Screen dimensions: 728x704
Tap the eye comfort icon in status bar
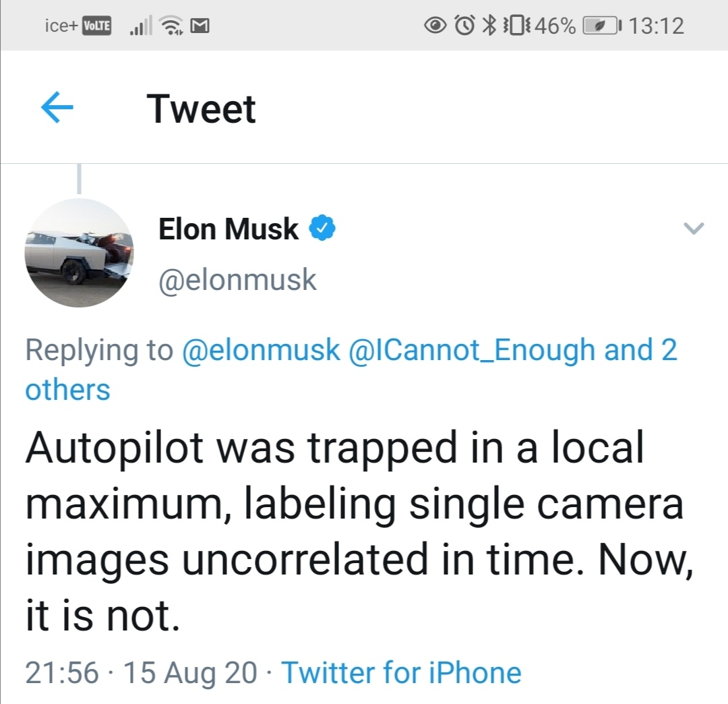pyautogui.click(x=435, y=26)
